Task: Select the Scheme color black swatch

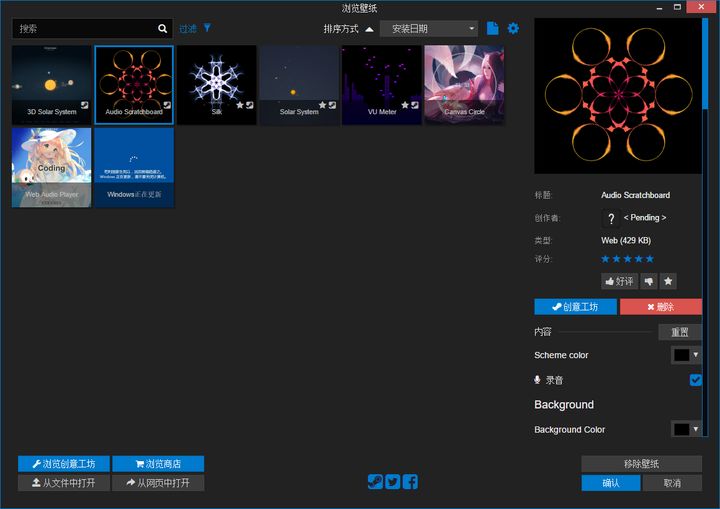Action: pyautogui.click(x=681, y=355)
